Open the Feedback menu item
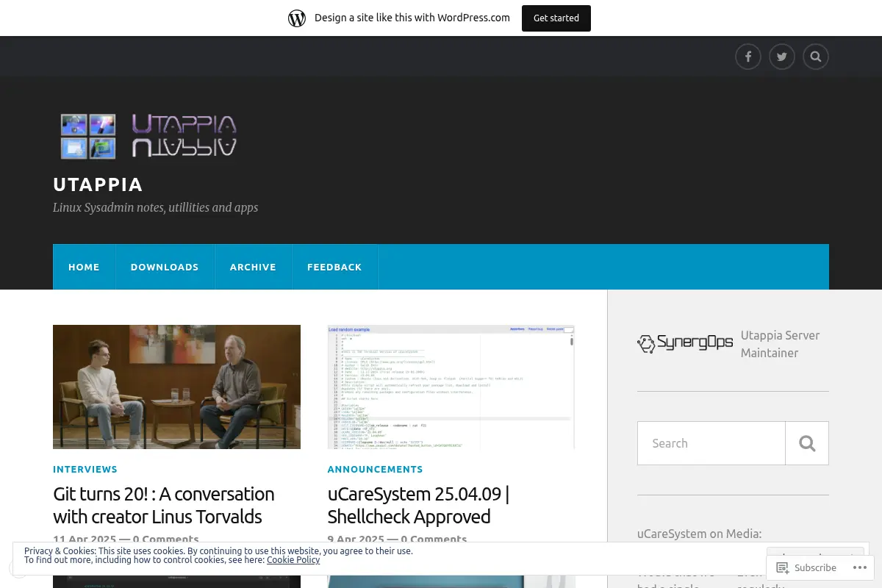Image resolution: width=882 pixels, height=588 pixels. 334,267
